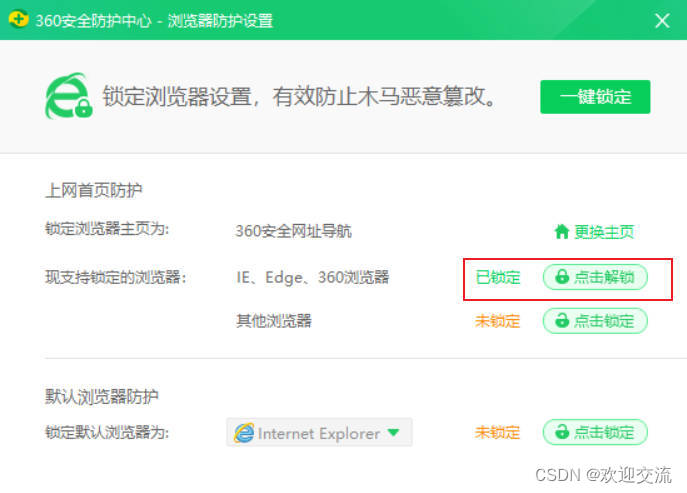Click the 锁定浏览器主页为 label
The height and width of the screenshot is (493, 687).
click(x=107, y=229)
